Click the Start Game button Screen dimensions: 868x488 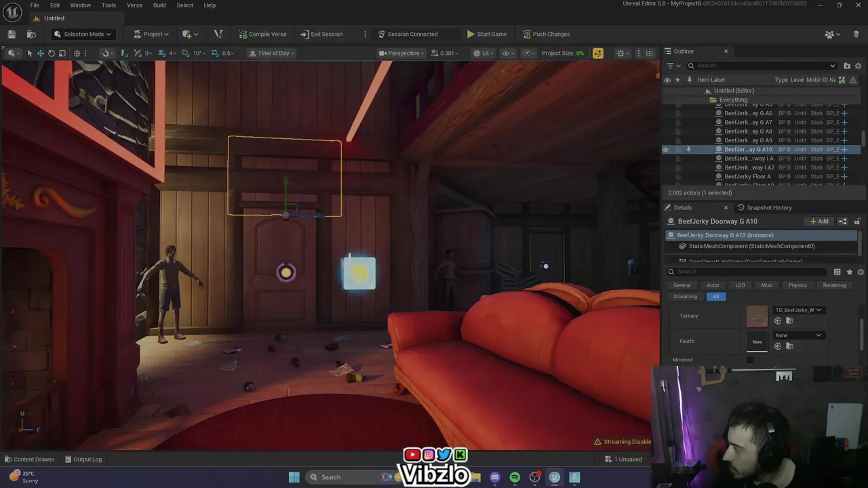(x=486, y=34)
